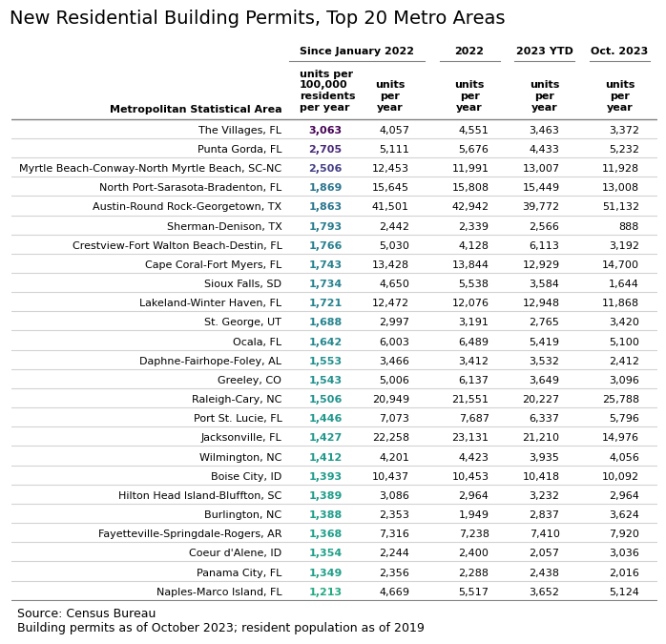This screenshot has width=666, height=644.
Task: Click 'units per 100,000 residents per year' subheader
Action: pyautogui.click(x=327, y=91)
